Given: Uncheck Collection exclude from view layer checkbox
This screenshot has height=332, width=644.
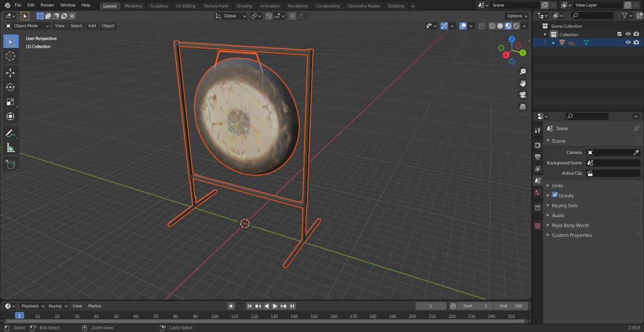Looking at the screenshot, I should coord(619,34).
